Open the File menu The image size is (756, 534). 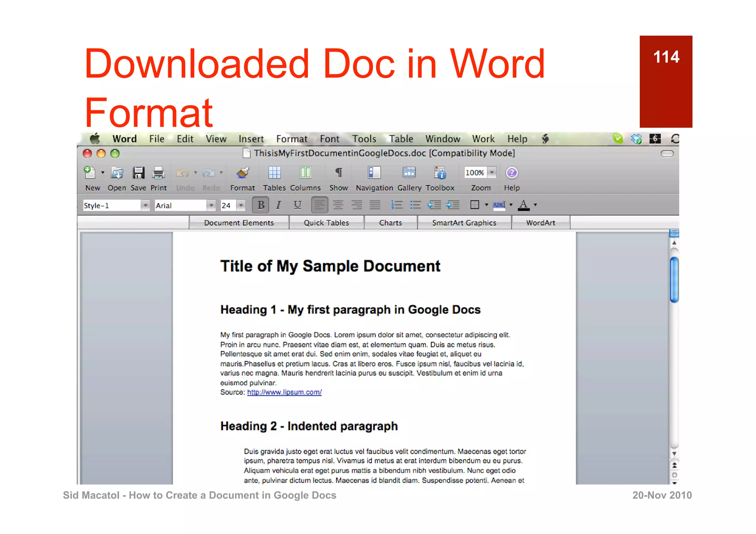[x=157, y=139]
